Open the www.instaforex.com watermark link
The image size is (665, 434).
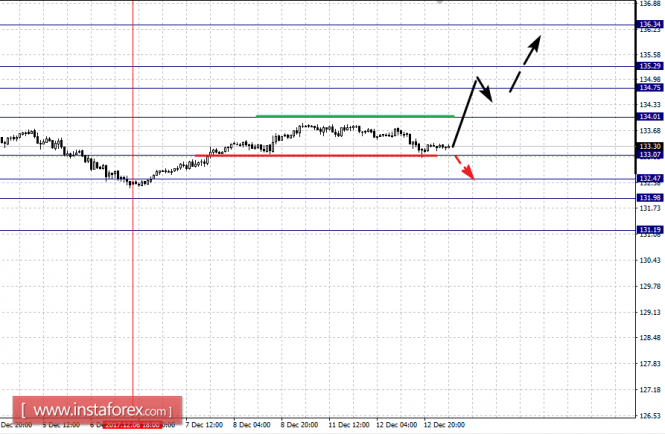(97, 410)
